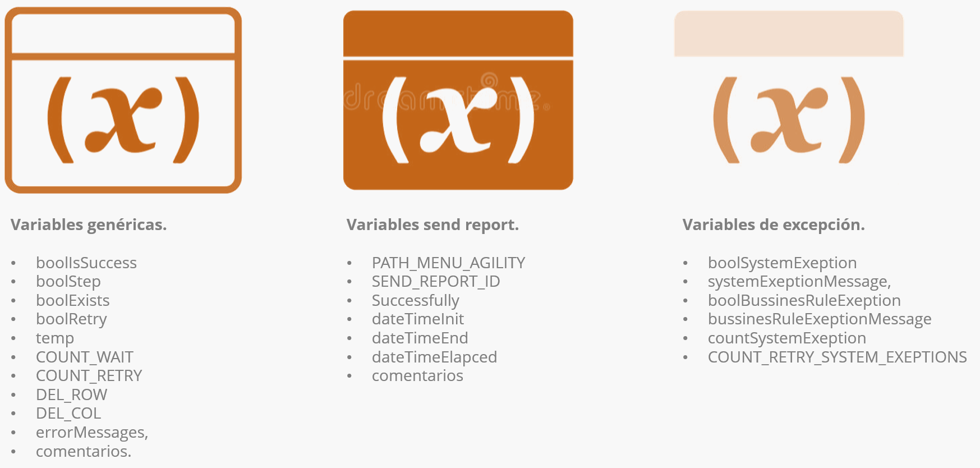Select the 'Variables genéricas.' heading

click(x=89, y=225)
